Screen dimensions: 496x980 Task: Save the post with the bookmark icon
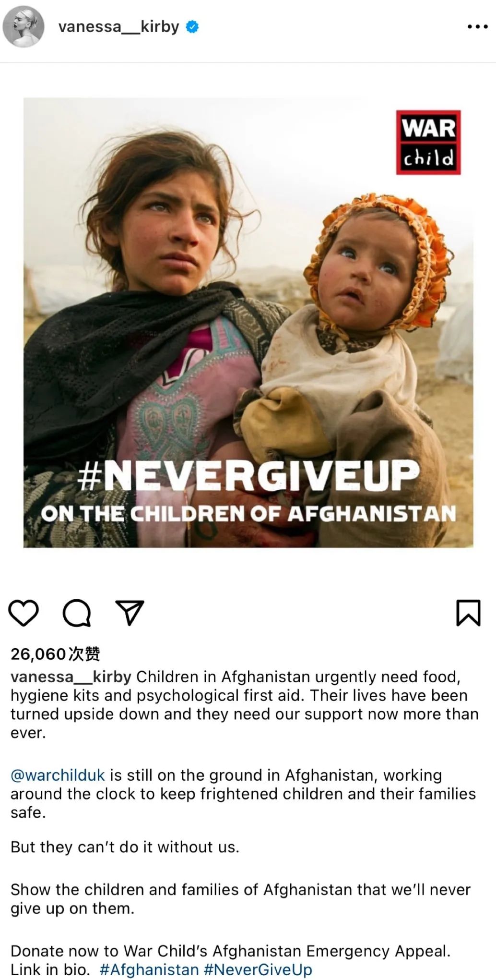pos(468,613)
